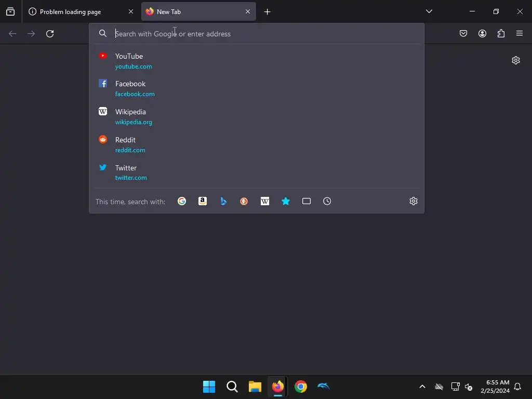Search in History with the clock icon
This screenshot has width=532, height=399.
(x=327, y=201)
